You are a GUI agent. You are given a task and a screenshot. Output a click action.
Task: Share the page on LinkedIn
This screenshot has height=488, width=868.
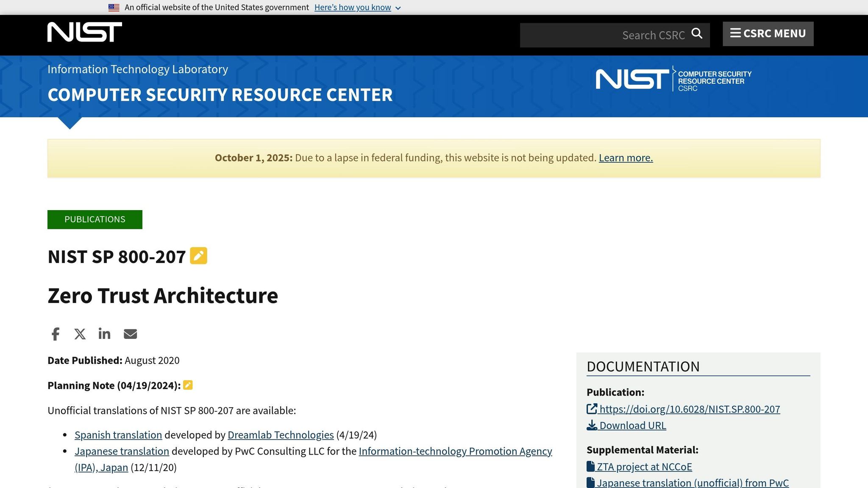click(104, 334)
